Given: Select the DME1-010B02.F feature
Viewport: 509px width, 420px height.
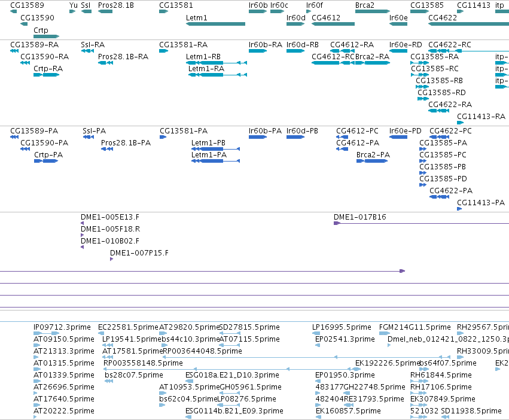Looking at the screenshot, I should pyautogui.click(x=110, y=241).
